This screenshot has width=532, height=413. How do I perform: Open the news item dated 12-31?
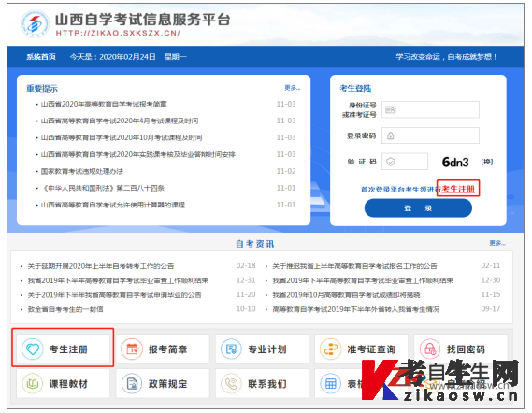pos(118,280)
